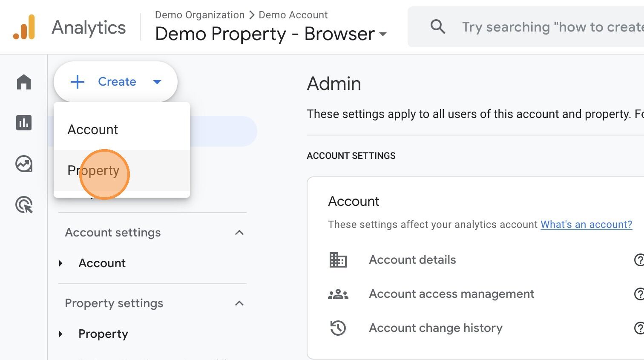Click help icon next to Account details
Screen dimensions: 644x360
tap(639, 260)
